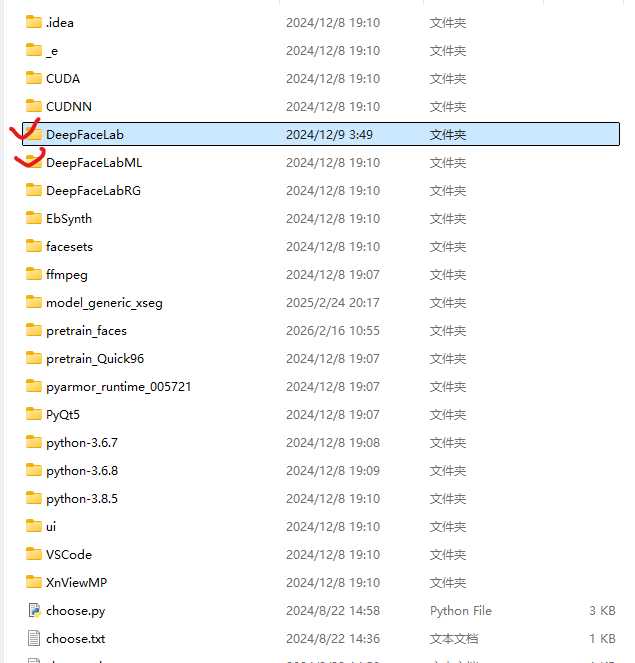The width and height of the screenshot is (635, 663).
Task: Select the VSCode folder icon
Action: click(34, 554)
